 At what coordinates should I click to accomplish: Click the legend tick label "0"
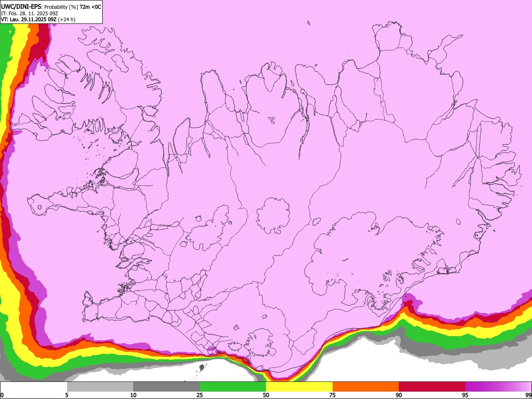[x=2, y=395]
